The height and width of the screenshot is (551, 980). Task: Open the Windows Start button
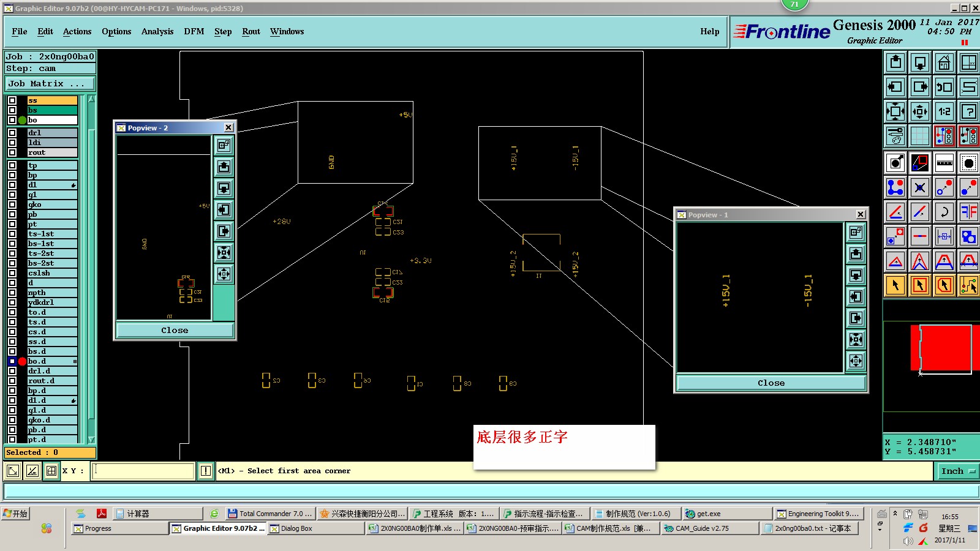tap(15, 514)
